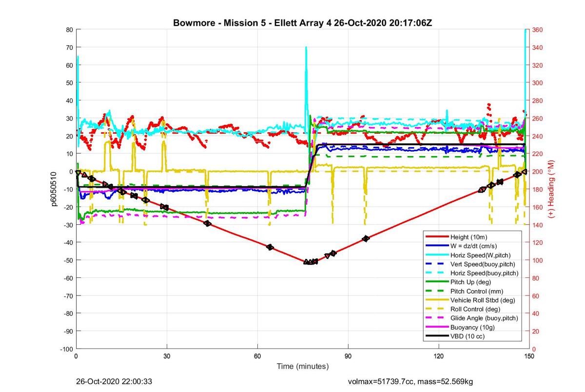
Task: Click x-axis tick label '150'
Action: (x=529, y=356)
